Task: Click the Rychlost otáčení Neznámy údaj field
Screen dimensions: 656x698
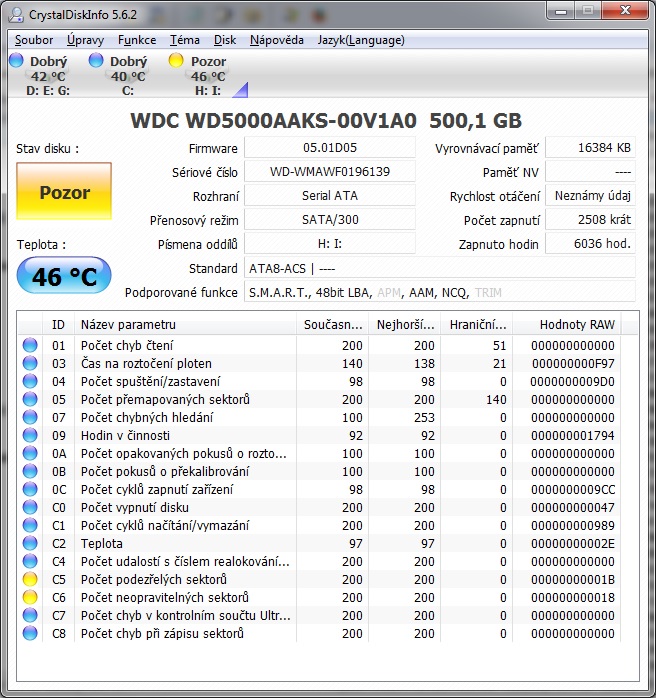Action: (591, 196)
